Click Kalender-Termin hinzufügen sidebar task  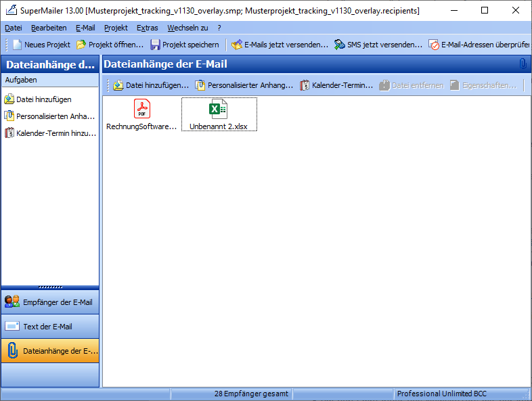coord(50,133)
